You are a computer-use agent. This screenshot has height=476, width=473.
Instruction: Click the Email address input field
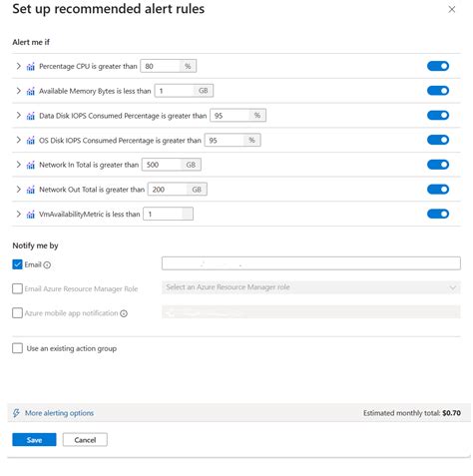pyautogui.click(x=311, y=263)
